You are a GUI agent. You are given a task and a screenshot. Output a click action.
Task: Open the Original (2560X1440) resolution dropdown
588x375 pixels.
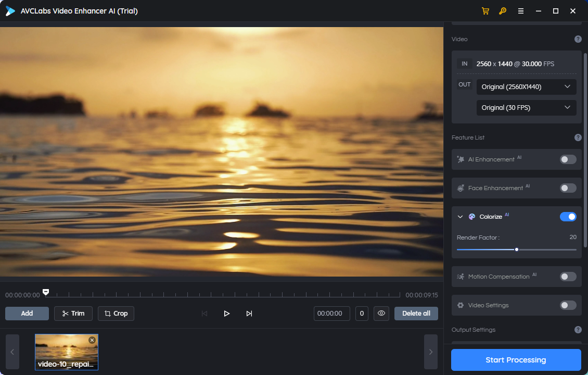[x=526, y=86]
